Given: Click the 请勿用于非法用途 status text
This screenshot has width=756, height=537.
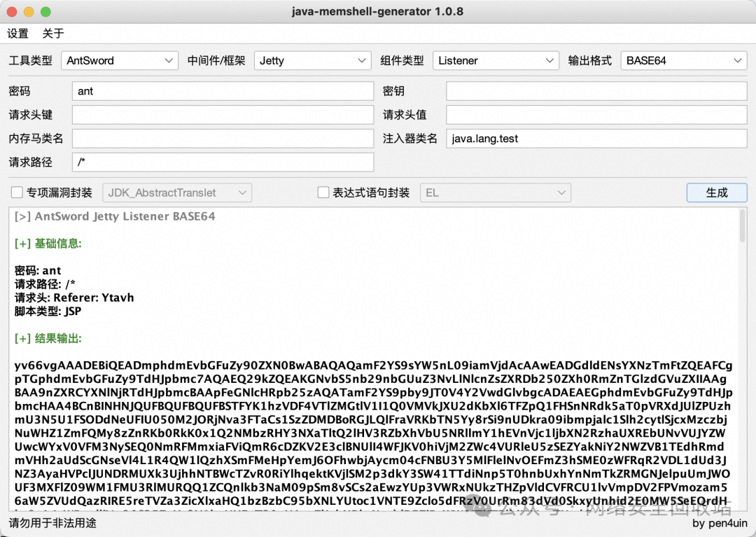Looking at the screenshot, I should pyautogui.click(x=52, y=523).
